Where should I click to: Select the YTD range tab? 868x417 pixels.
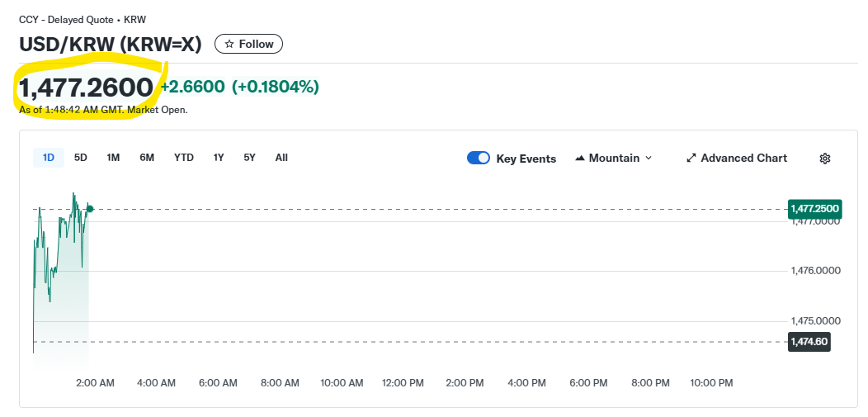point(184,158)
